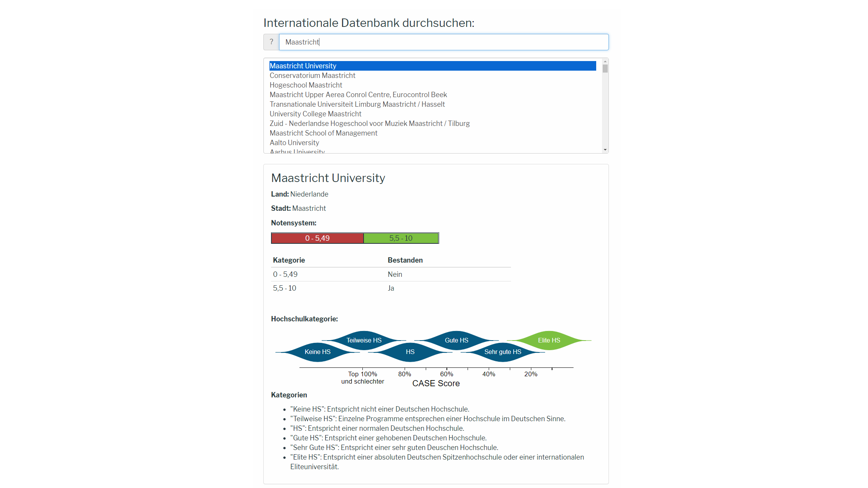Click the 0 - 5,49 table cell
868x488 pixels.
[x=285, y=274]
